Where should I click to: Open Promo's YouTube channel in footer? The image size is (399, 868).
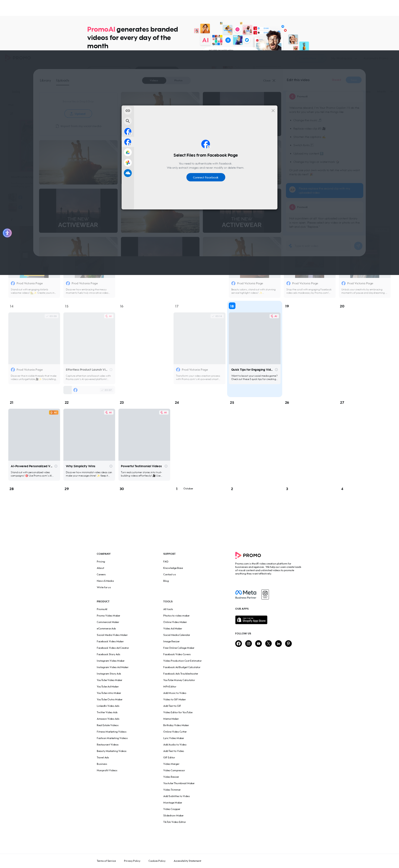point(258,644)
